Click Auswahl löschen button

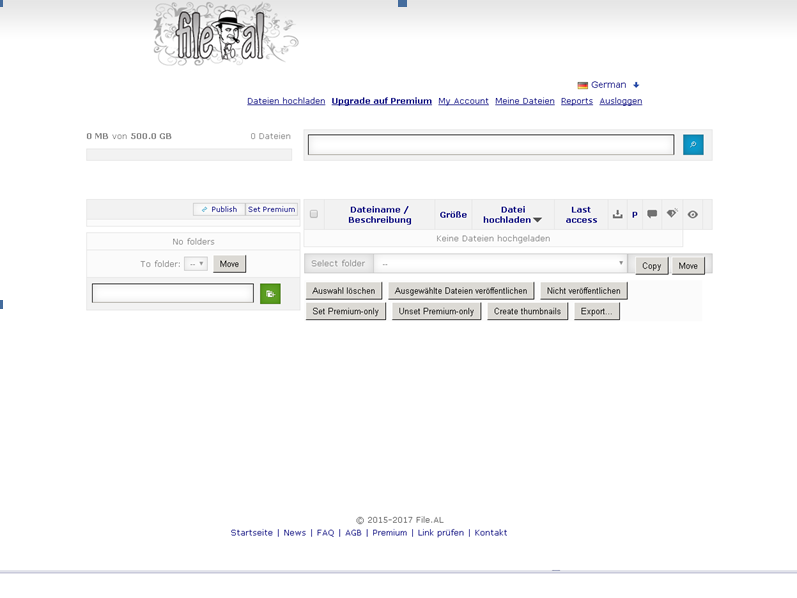tap(344, 291)
